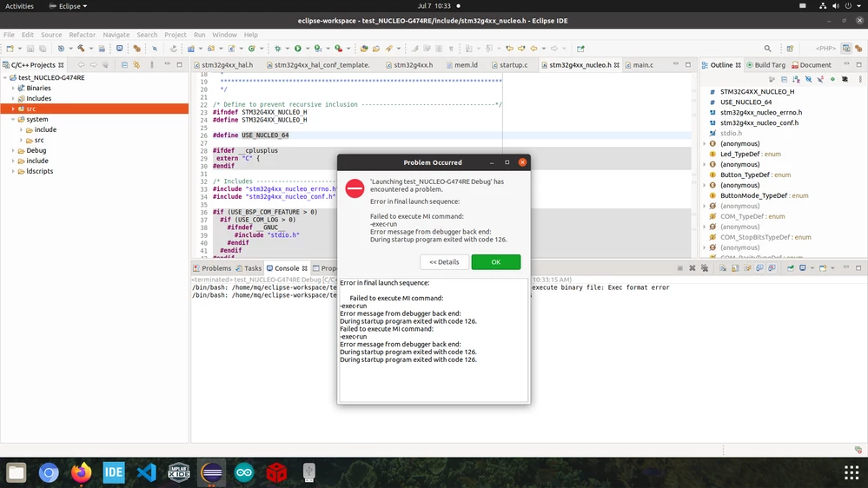Click Remove All Terminated Launches icon
Screen dimensions: 868x488
[704, 268]
